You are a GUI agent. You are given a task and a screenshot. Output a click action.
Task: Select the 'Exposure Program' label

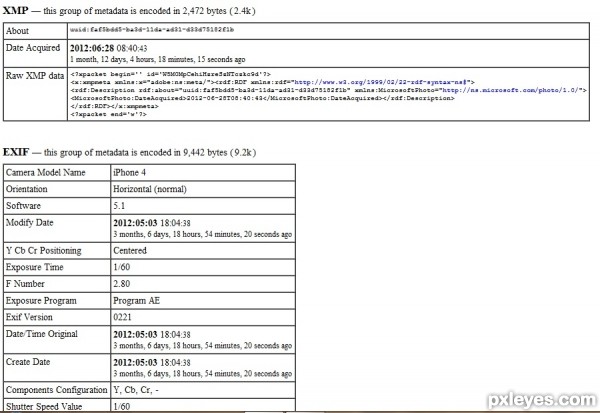[41, 301]
